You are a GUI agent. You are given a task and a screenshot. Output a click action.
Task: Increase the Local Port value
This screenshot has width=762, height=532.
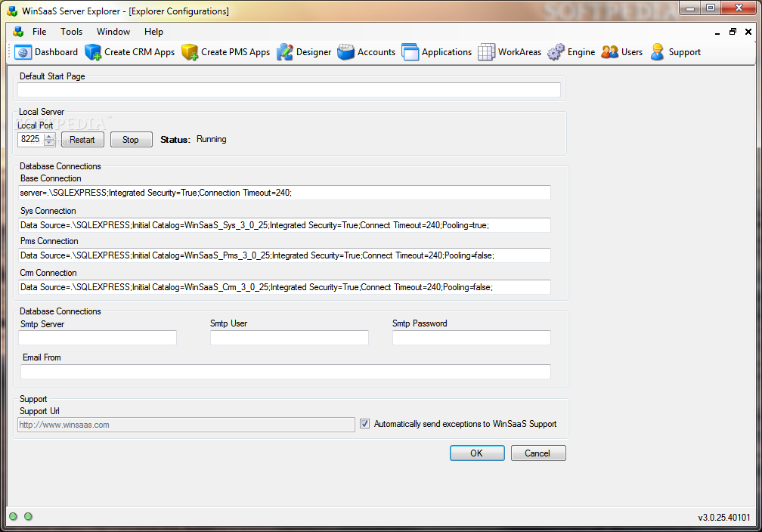point(49,136)
